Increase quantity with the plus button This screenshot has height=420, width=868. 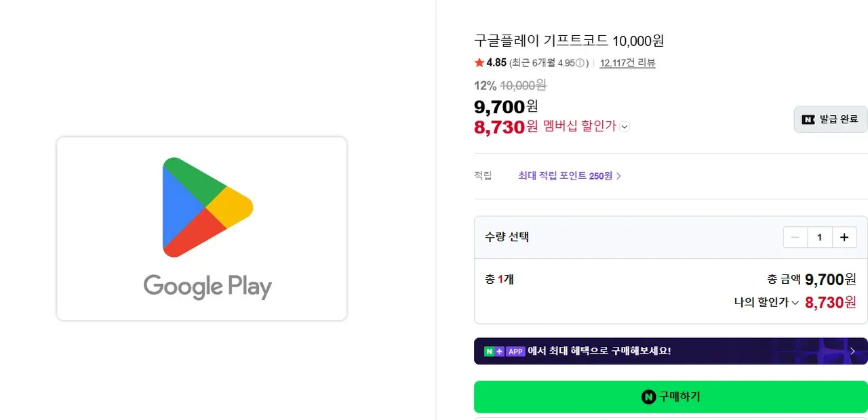click(x=844, y=237)
